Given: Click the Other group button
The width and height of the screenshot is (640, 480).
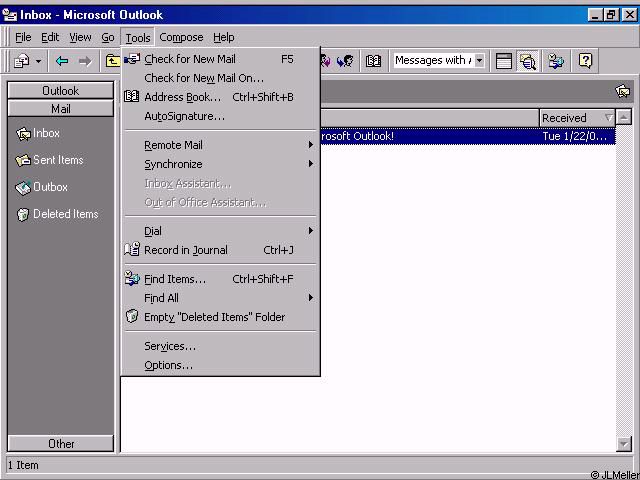Looking at the screenshot, I should click(60, 443).
